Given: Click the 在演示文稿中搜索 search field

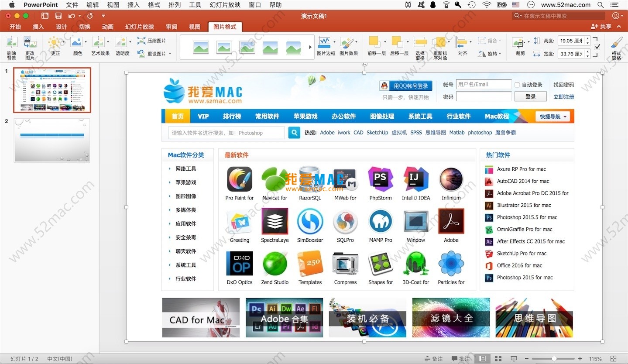Looking at the screenshot, I should (x=559, y=16).
